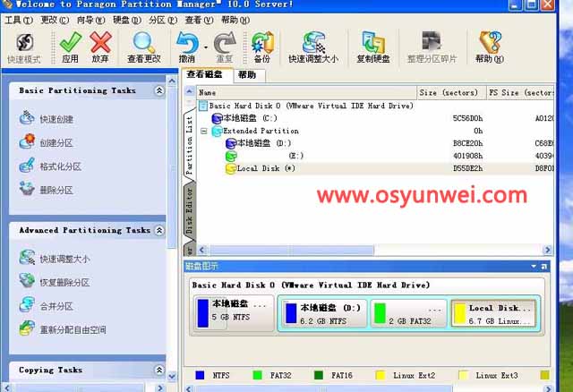Collapse the Basic Partitioning Tasks panel
573x392 pixels.
[x=159, y=90]
